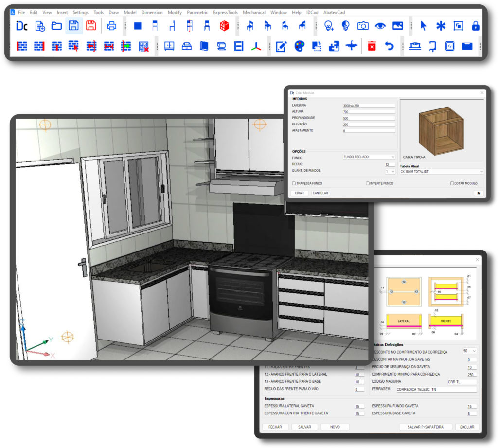Click the wall delete grid icon with red X
This screenshot has width=498, height=448.
(x=143, y=46)
